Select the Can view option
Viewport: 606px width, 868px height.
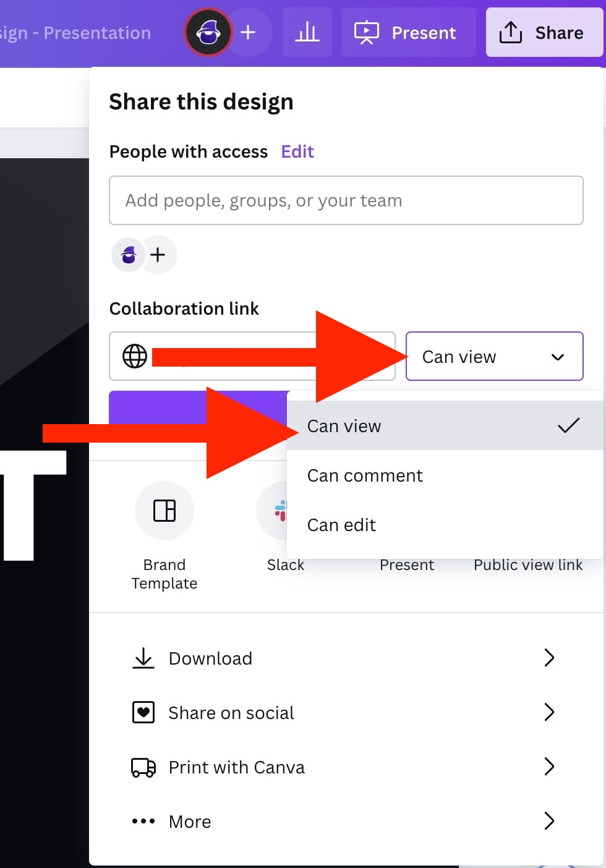click(344, 426)
